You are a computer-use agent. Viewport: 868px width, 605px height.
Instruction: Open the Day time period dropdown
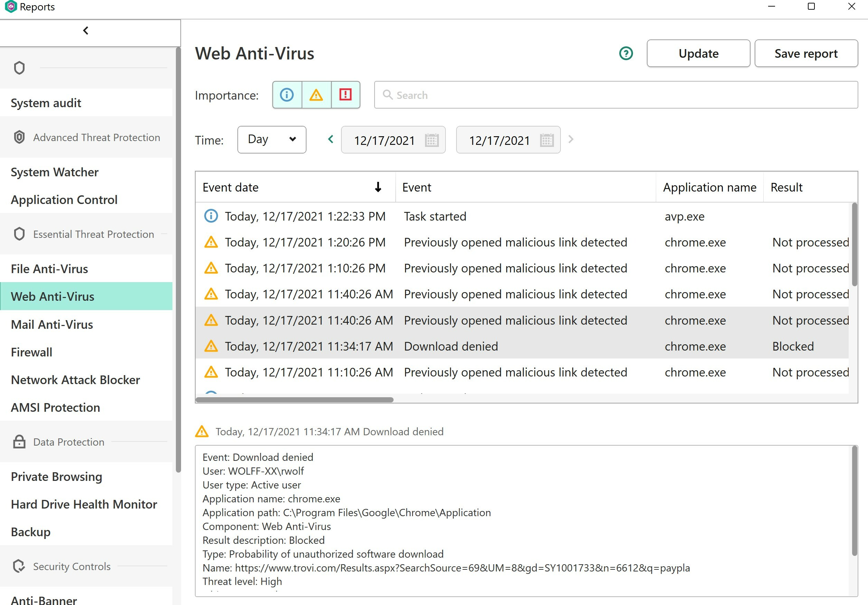[272, 140]
